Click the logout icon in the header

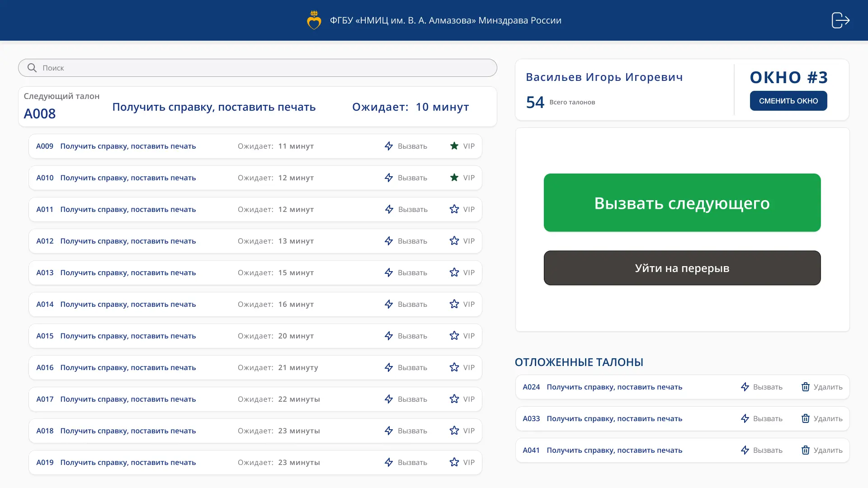pos(840,20)
